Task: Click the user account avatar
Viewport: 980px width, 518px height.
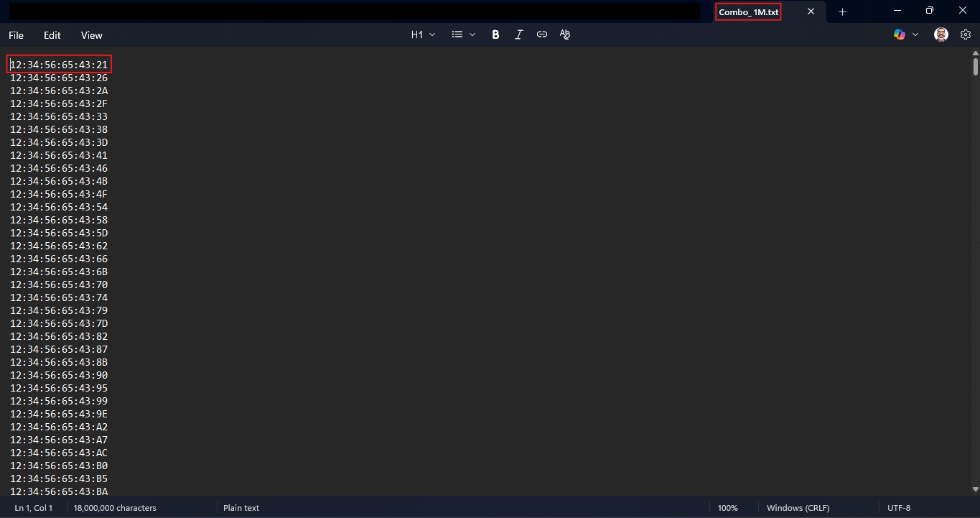Action: (941, 34)
